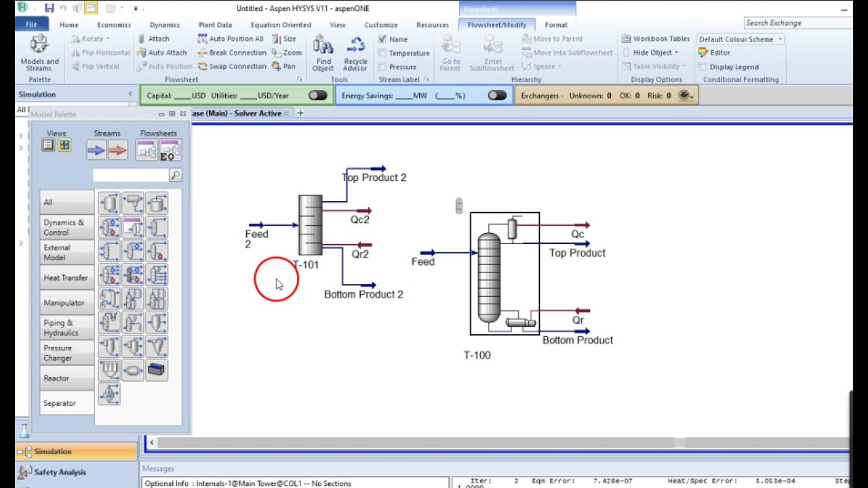The width and height of the screenshot is (868, 488).
Task: Save using the quick access disk icon
Action: pos(49,8)
